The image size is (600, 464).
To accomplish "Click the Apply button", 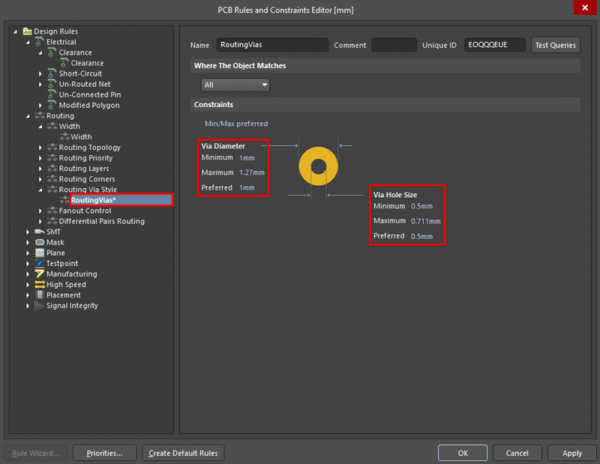I will point(572,453).
